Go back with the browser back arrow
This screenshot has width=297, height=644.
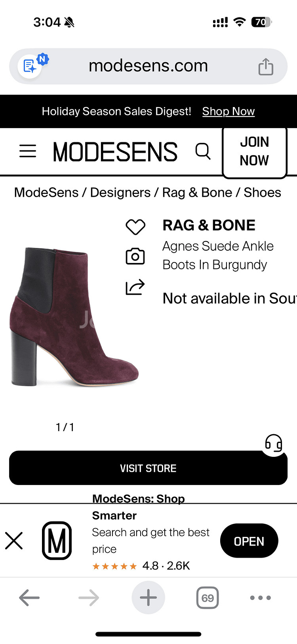click(29, 598)
